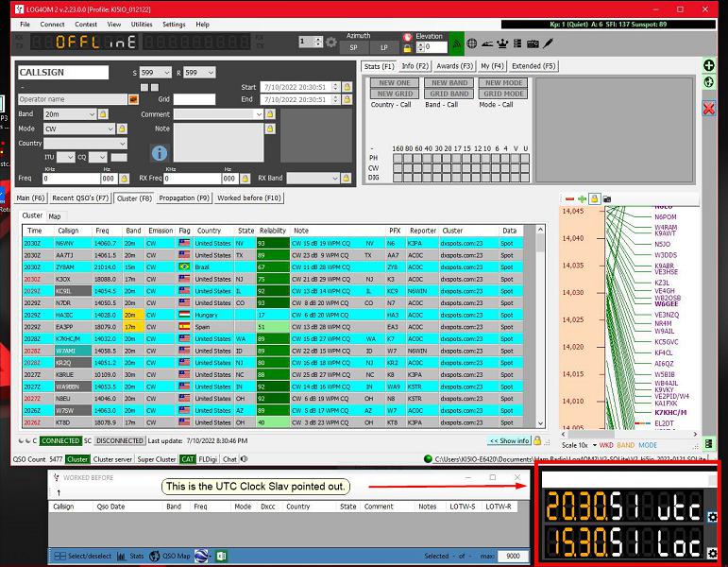728x567 pixels.
Task: Open the Connect menu
Action: (52, 25)
